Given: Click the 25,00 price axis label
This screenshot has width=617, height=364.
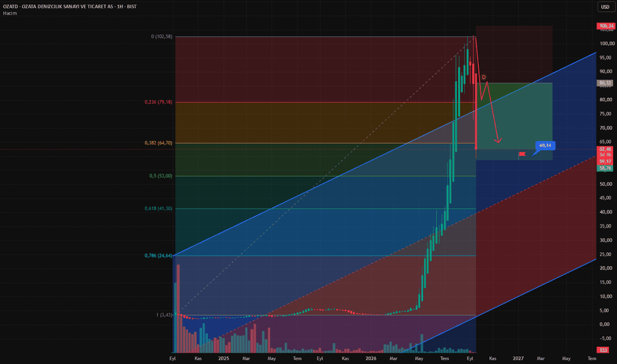Looking at the screenshot, I should tap(606, 254).
